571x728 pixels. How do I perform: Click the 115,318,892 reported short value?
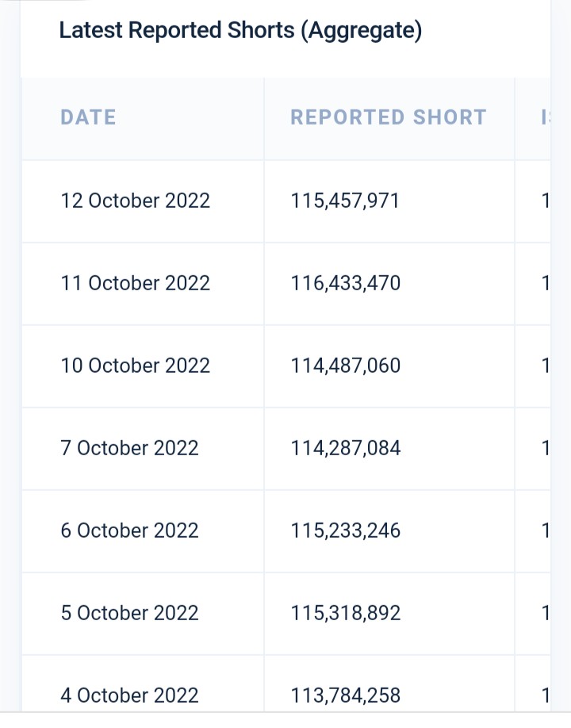[x=346, y=613]
